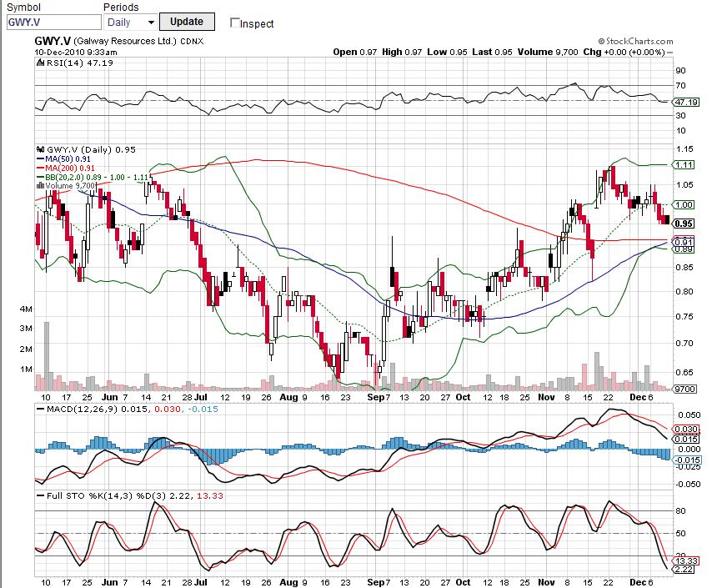This screenshot has width=727, height=588.
Task: Click the Jun month label below price chart
Action: pyautogui.click(x=109, y=397)
